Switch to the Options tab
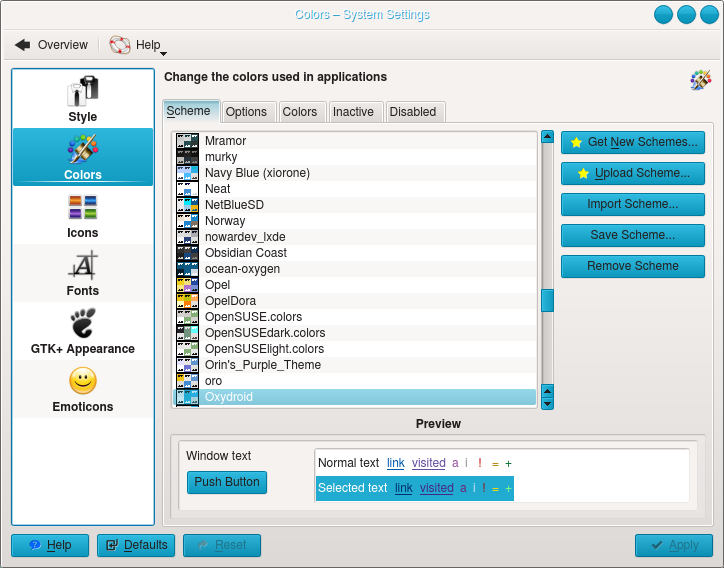 point(249,112)
